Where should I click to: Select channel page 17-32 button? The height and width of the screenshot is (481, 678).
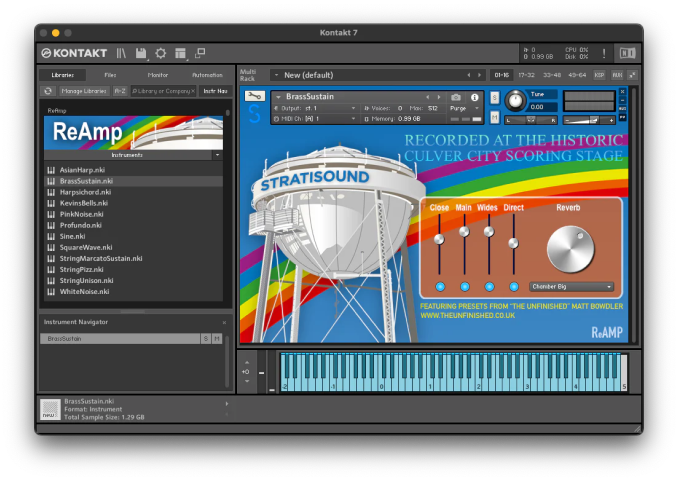click(x=527, y=75)
